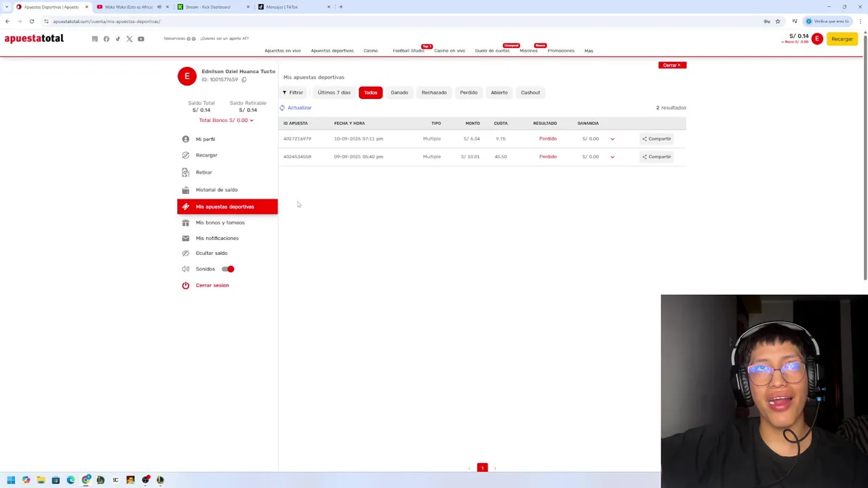Open Apuestas en vivo in navigation
This screenshot has height=488, width=868.
(283, 51)
